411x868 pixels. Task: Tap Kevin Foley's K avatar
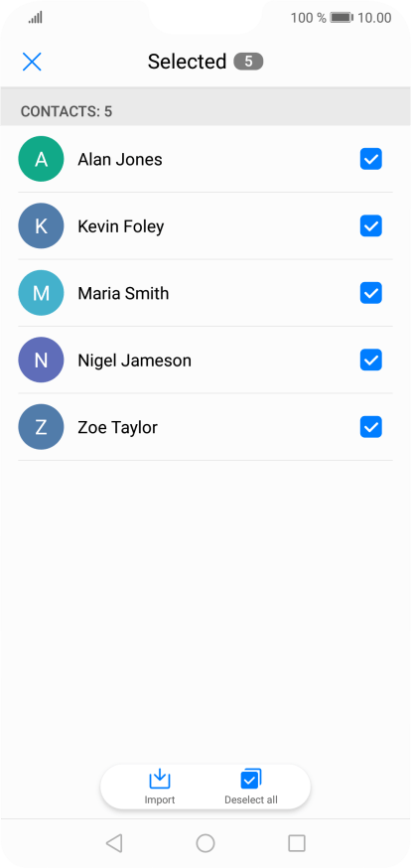[41, 225]
